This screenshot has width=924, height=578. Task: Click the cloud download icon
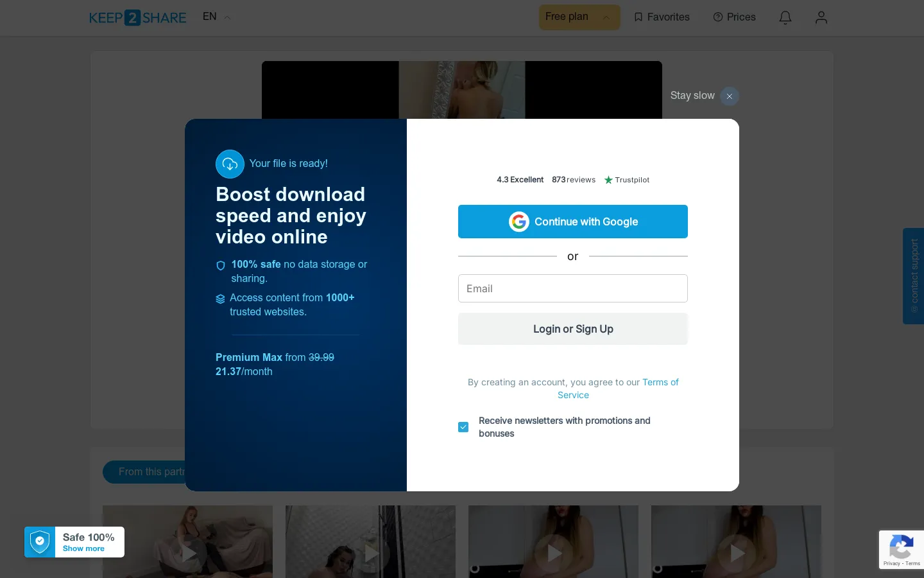(230, 164)
